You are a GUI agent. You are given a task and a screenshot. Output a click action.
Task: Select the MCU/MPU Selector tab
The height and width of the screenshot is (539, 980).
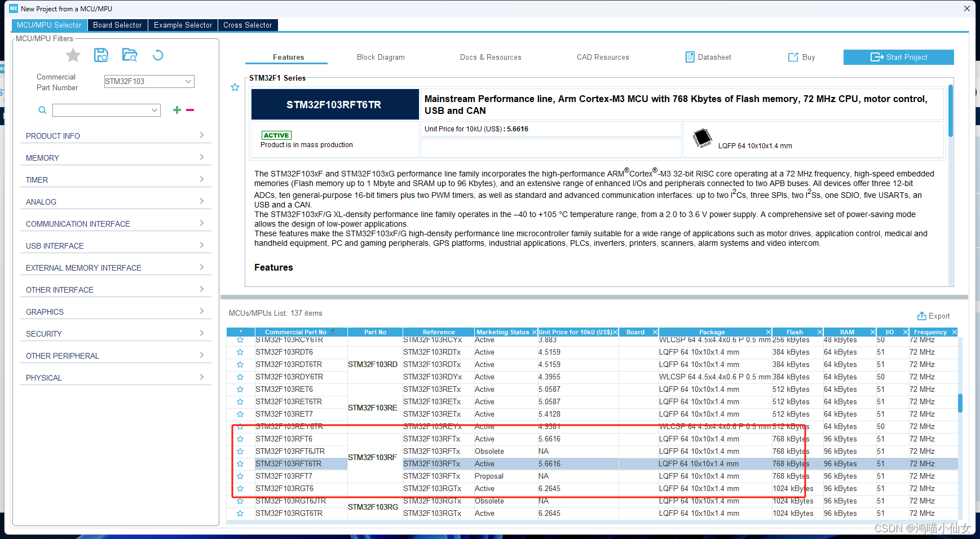click(x=49, y=25)
